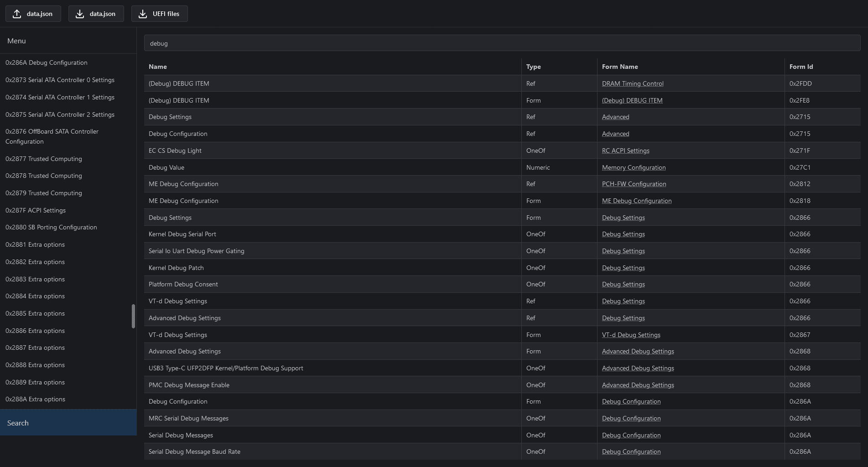
Task: Select 0x2880 SB Porting Configuration entry
Action: (x=51, y=227)
